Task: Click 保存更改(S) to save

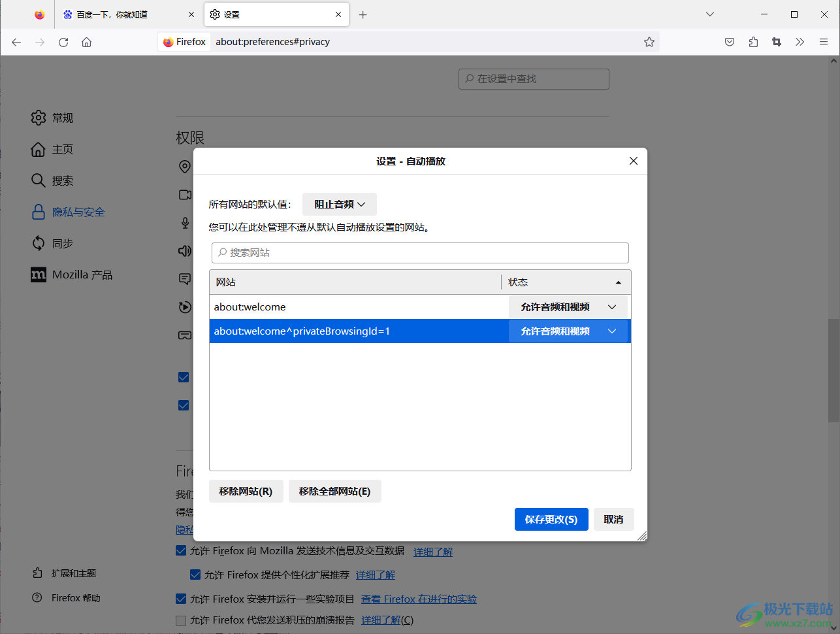Action: [551, 520]
